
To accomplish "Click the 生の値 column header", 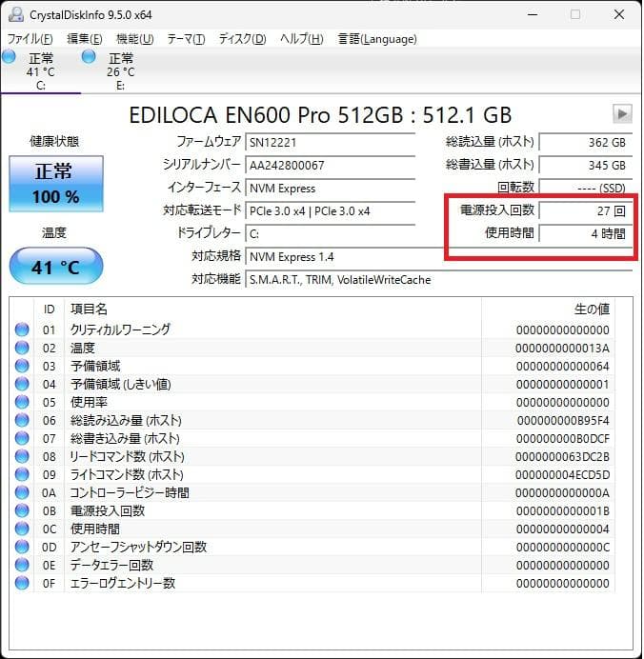I will (592, 310).
